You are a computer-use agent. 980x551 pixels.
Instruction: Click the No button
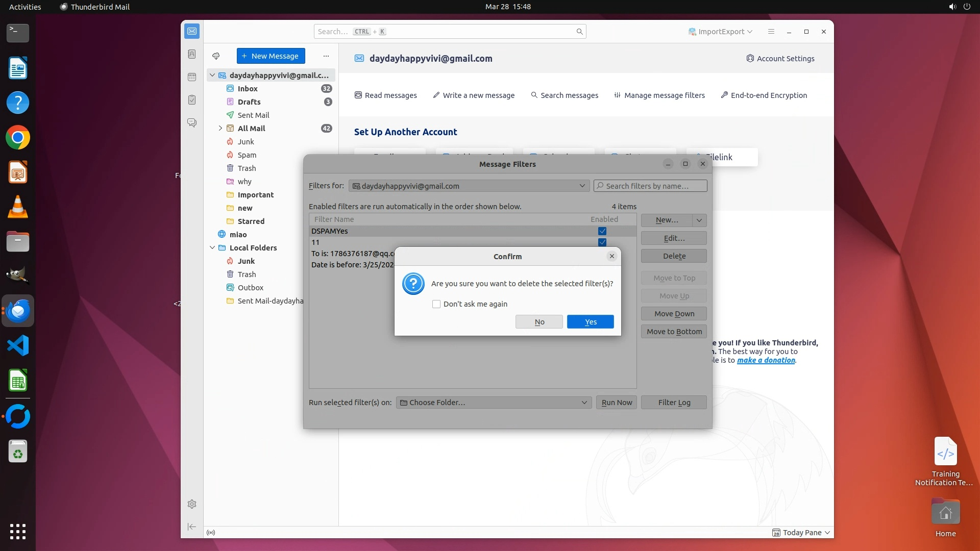tap(539, 322)
